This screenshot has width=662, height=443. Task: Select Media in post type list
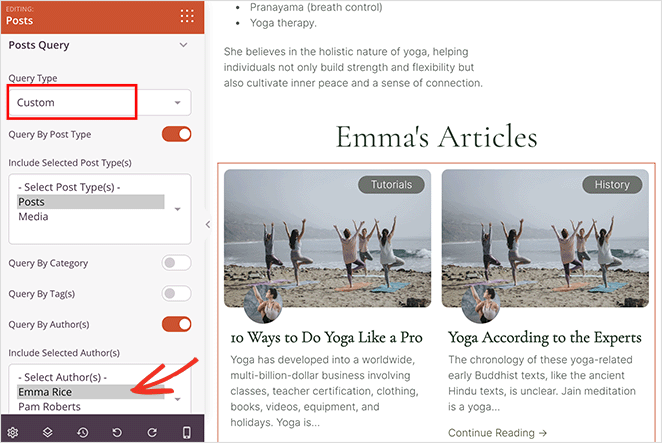click(90, 217)
